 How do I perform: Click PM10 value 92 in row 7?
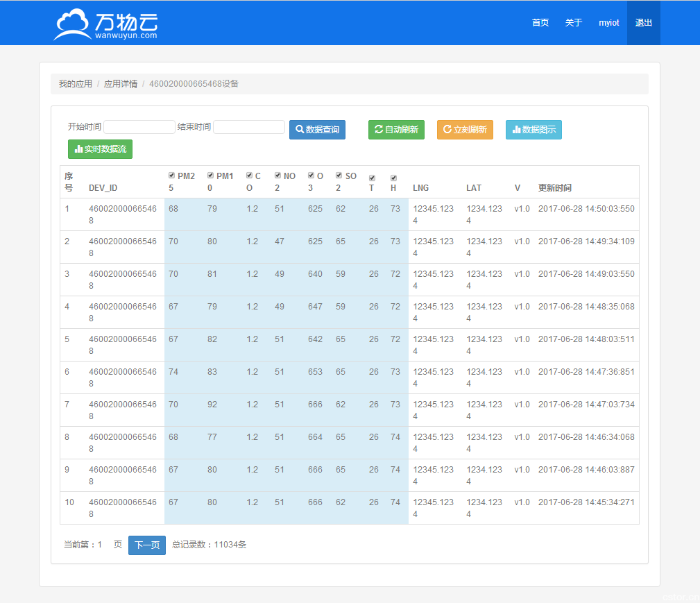click(212, 405)
